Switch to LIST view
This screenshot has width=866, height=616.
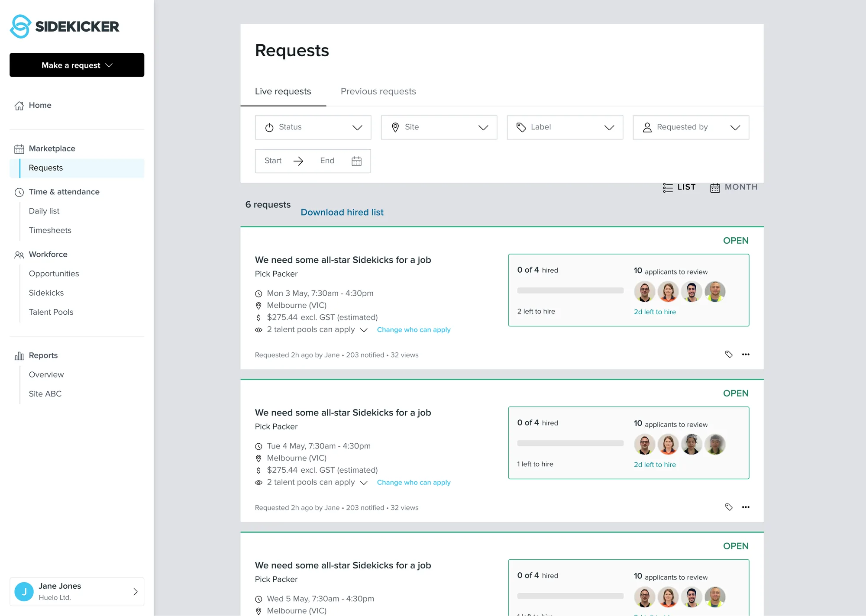point(679,187)
